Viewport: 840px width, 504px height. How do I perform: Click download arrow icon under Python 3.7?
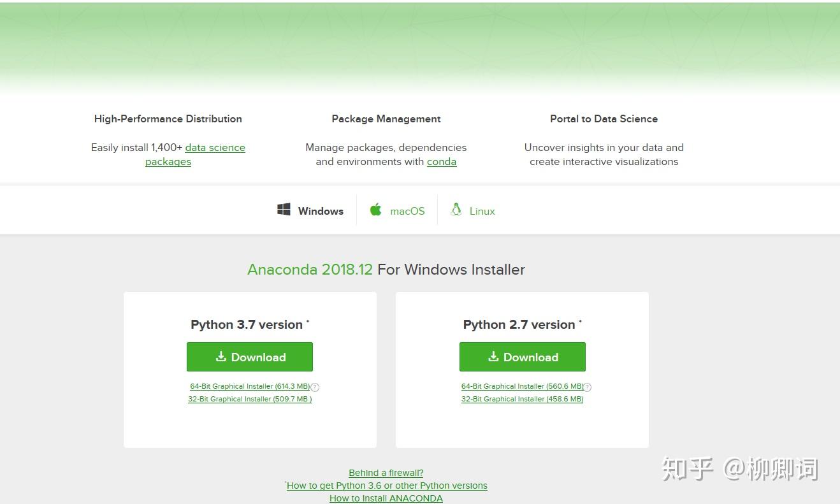click(x=221, y=357)
